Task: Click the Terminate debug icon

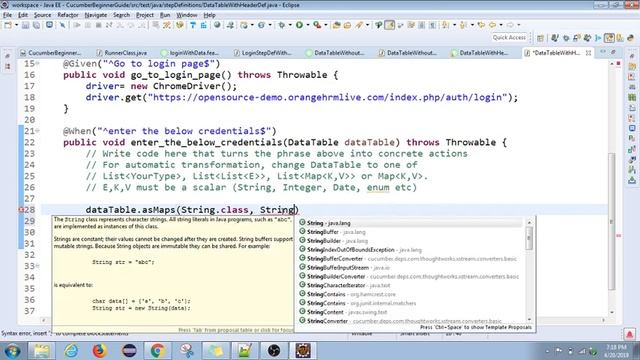Action: point(98,25)
